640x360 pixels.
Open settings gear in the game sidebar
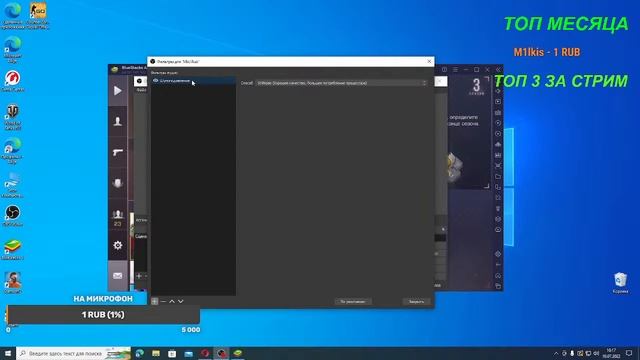pos(118,245)
